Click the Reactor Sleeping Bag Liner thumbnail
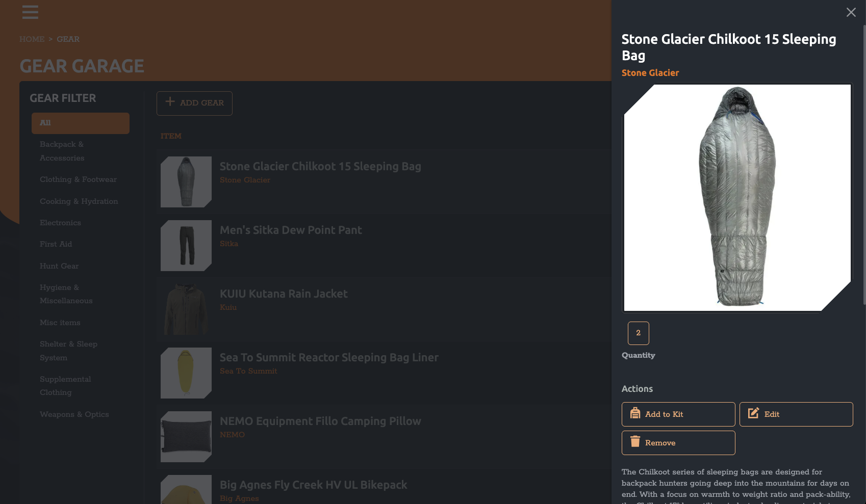The image size is (866, 504). click(186, 373)
